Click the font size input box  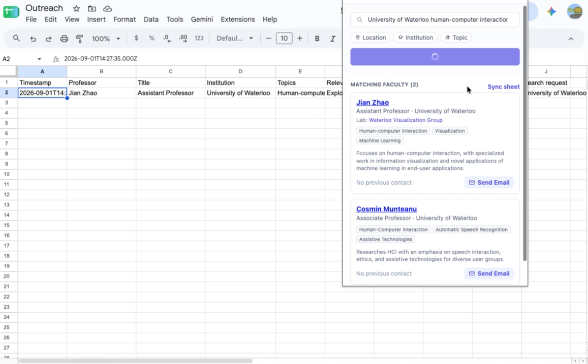(x=284, y=39)
